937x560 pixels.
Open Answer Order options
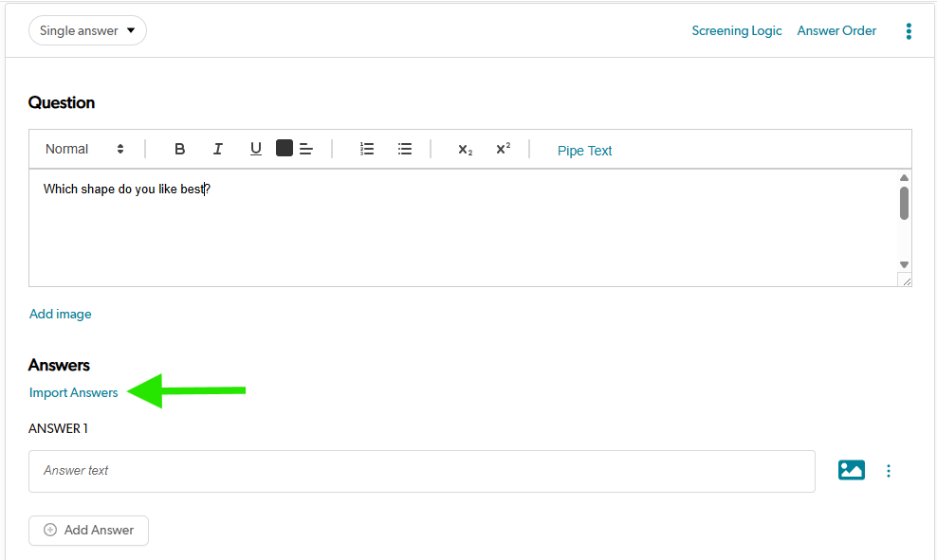point(836,30)
